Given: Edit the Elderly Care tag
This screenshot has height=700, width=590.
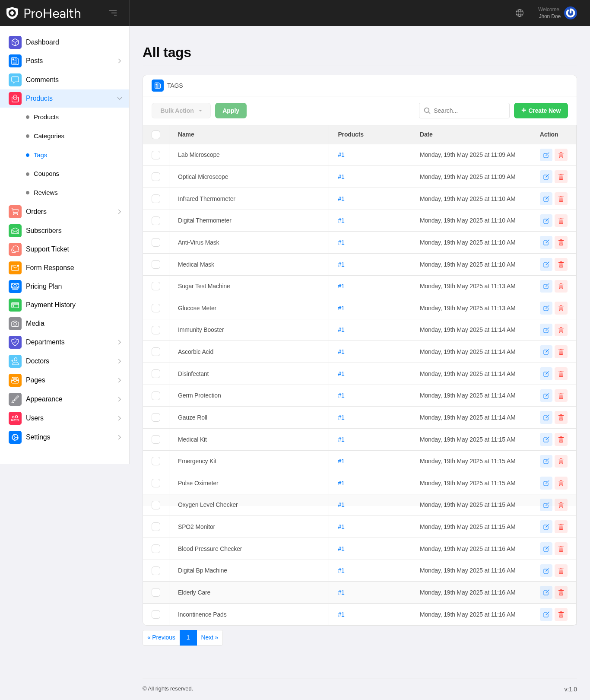Looking at the screenshot, I should [x=546, y=592].
